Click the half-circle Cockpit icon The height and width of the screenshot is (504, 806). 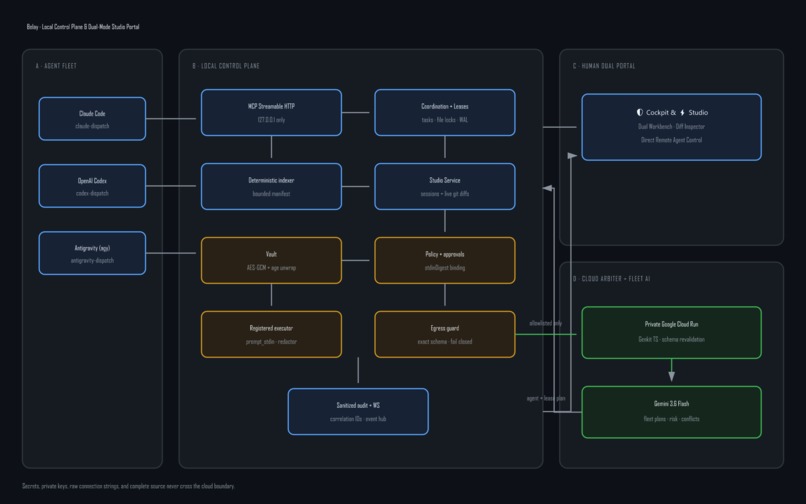pyautogui.click(x=639, y=112)
